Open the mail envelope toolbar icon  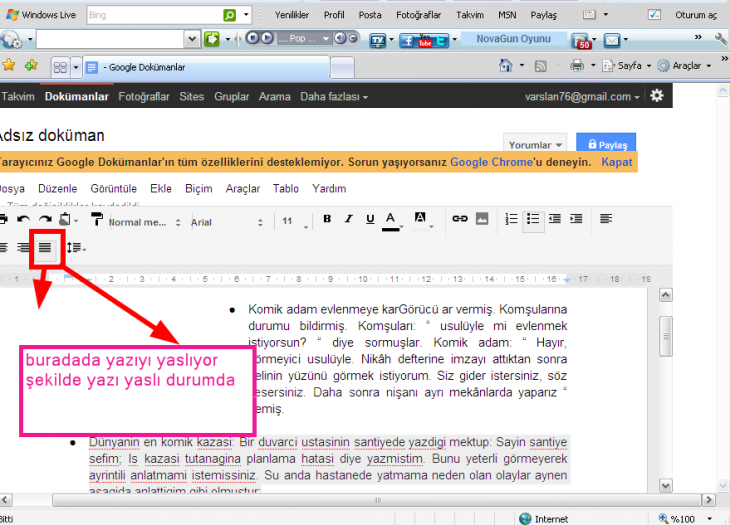612,40
